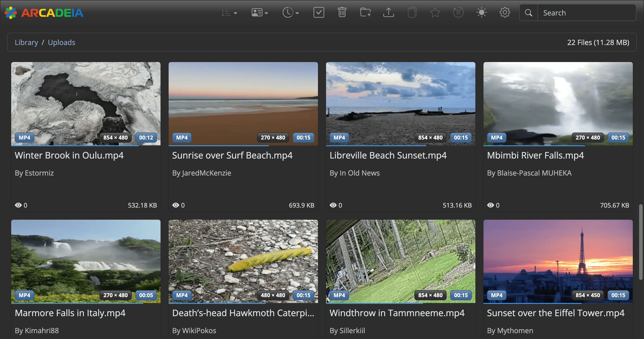Open Sunset over the Eiffel Tower thumbnail
This screenshot has width=644, height=339.
(558, 261)
